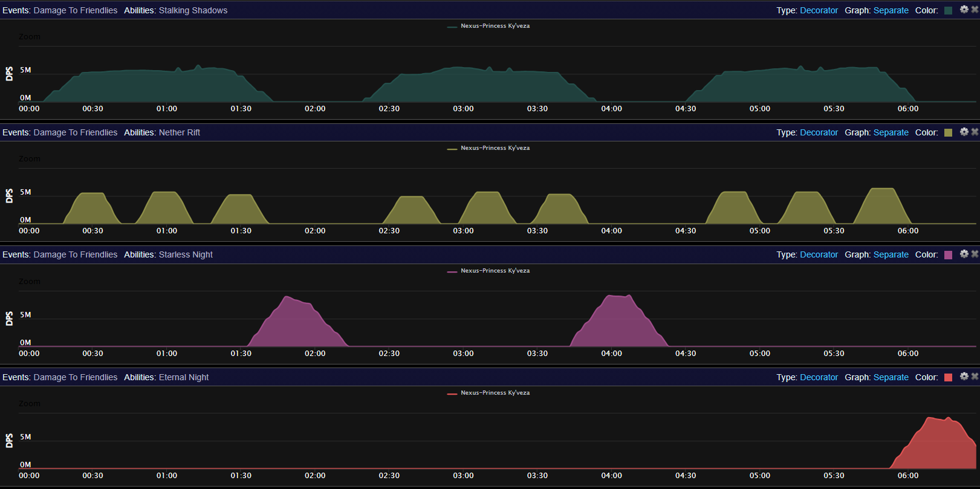The height and width of the screenshot is (489, 980).
Task: Click the 03:00 tick on Nether Rift timeline
Action: [x=463, y=231]
